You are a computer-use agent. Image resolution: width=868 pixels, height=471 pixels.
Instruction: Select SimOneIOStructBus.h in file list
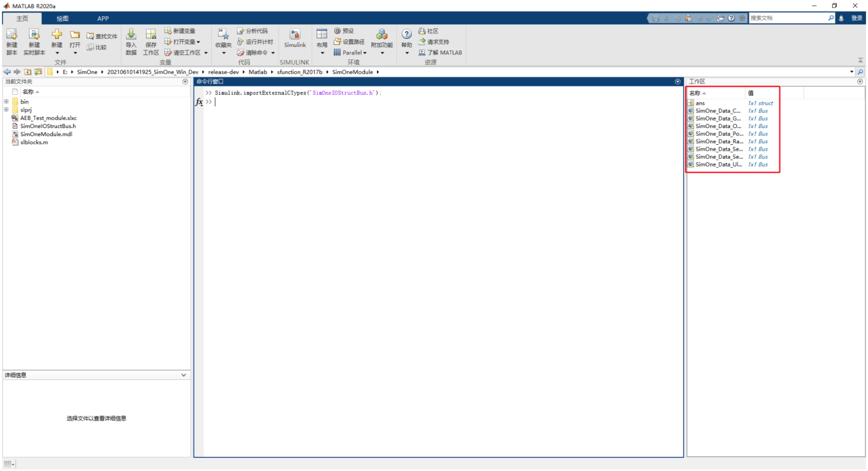tap(48, 126)
